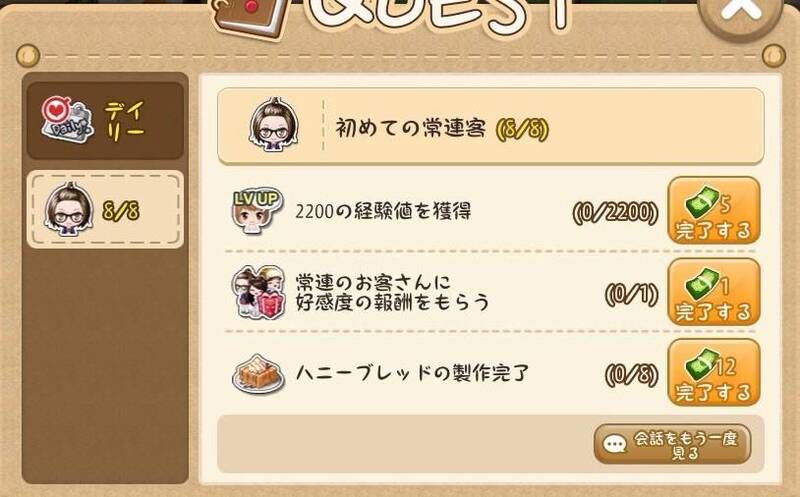Click the (0/2200) progress counter
800x497 pixels.
(x=616, y=212)
